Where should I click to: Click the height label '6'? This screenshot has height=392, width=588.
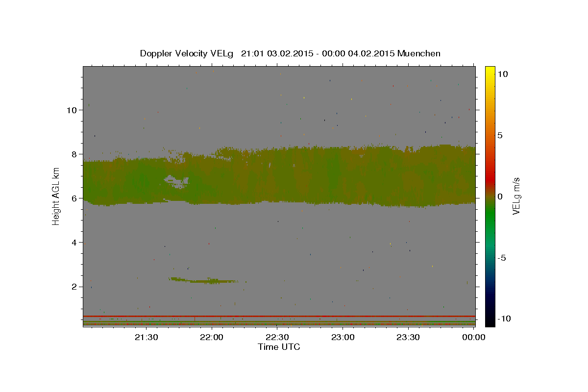coord(73,198)
